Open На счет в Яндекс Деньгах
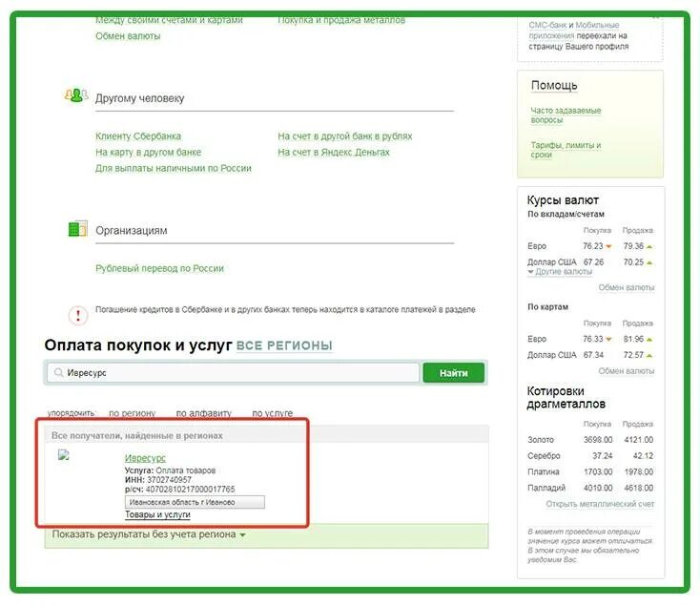Image resolution: width=700 pixels, height=606 pixels. coord(334,152)
